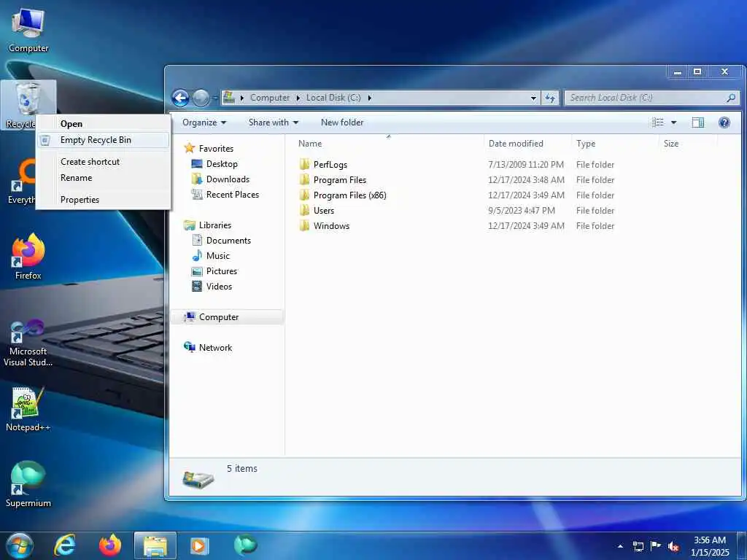This screenshot has height=560, width=747.
Task: Click the muted volume tray icon
Action: point(673,546)
